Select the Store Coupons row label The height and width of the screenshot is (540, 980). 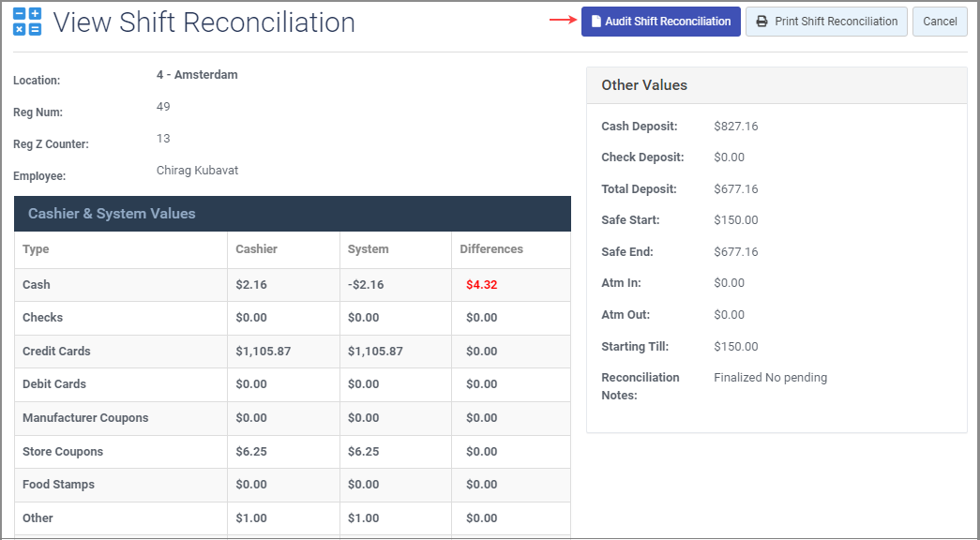pos(62,452)
